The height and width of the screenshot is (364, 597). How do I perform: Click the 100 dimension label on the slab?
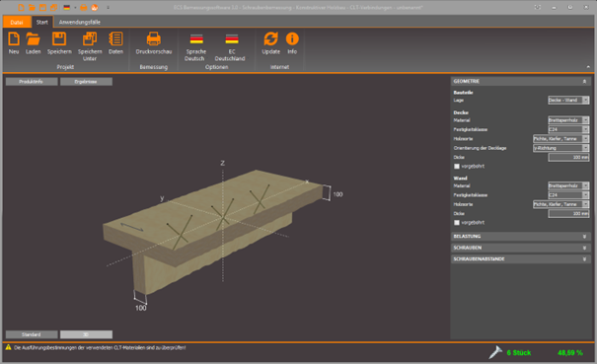[337, 194]
